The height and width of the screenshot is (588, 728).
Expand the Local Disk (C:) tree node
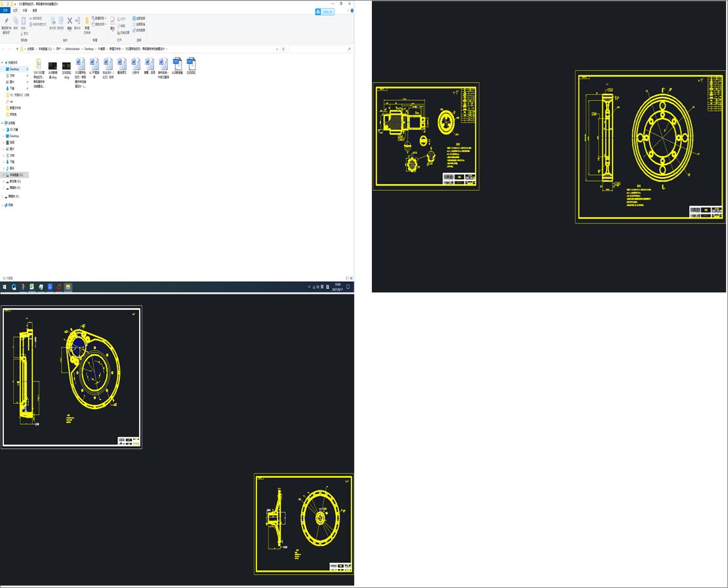[4, 175]
